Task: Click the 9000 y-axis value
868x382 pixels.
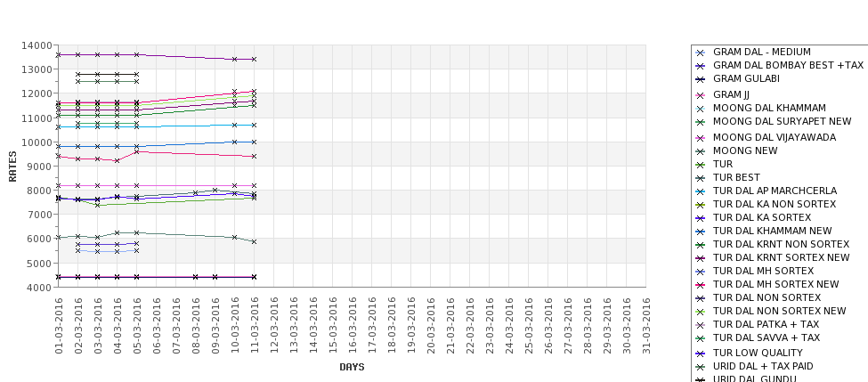Action: [40, 167]
